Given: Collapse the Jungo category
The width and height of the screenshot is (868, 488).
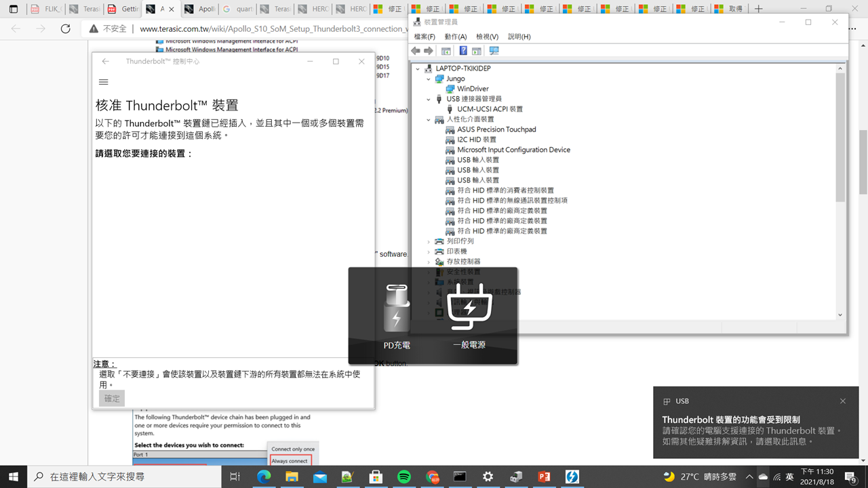Looking at the screenshot, I should click(429, 79).
